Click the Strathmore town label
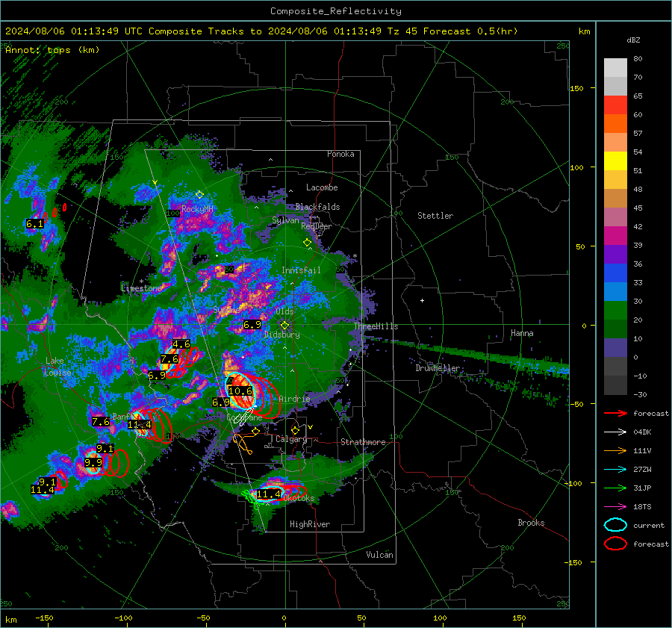The image size is (672, 628). click(x=363, y=442)
